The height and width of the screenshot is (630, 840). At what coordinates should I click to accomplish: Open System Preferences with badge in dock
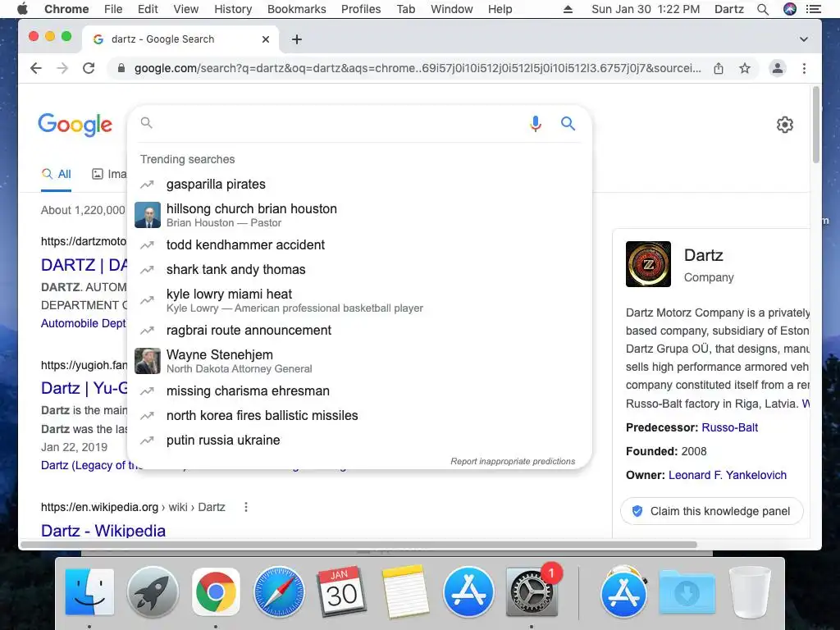coord(532,591)
